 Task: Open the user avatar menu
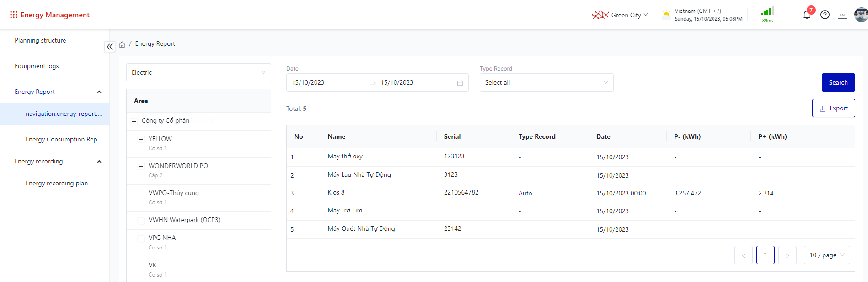click(861, 15)
